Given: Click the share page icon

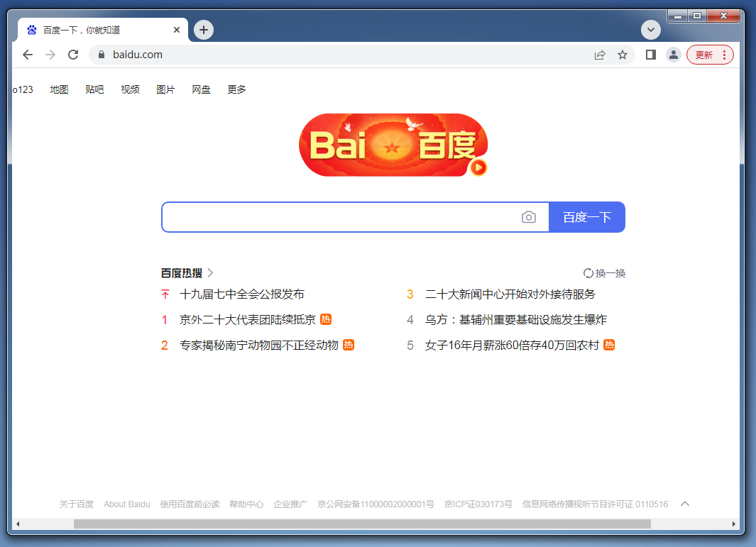Looking at the screenshot, I should click(x=600, y=55).
